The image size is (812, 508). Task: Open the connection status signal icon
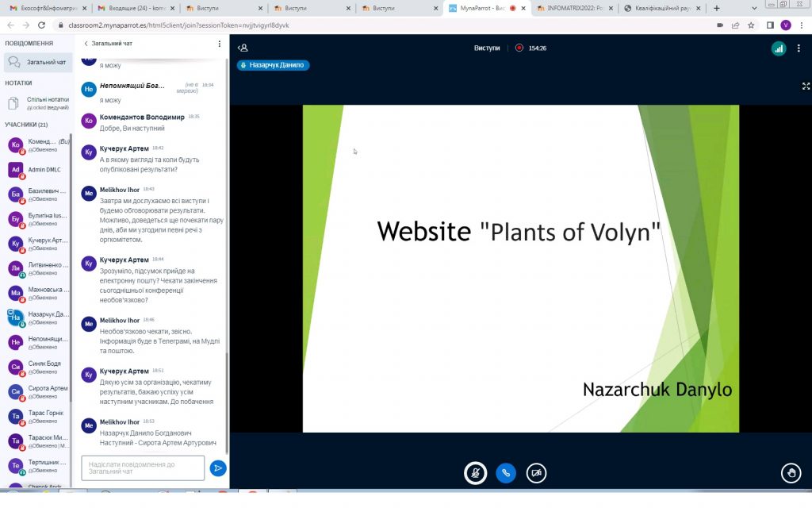pos(779,48)
